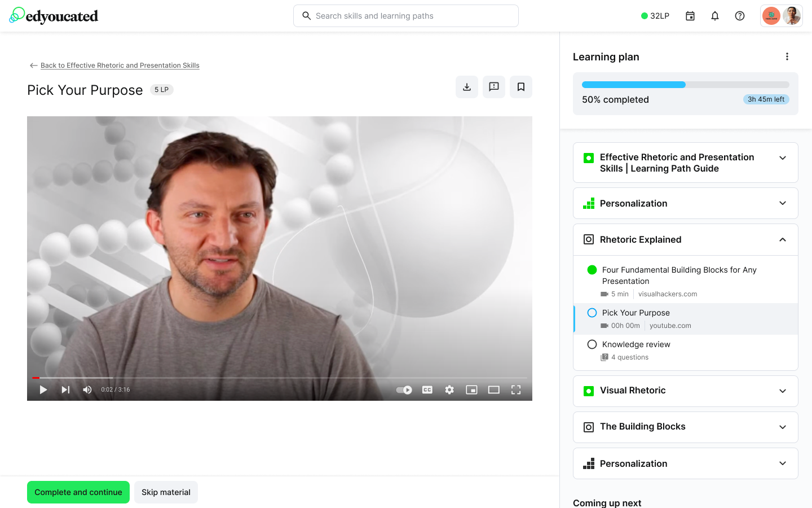This screenshot has height=508, width=812.
Task: Open the help question mark icon
Action: 739,16
